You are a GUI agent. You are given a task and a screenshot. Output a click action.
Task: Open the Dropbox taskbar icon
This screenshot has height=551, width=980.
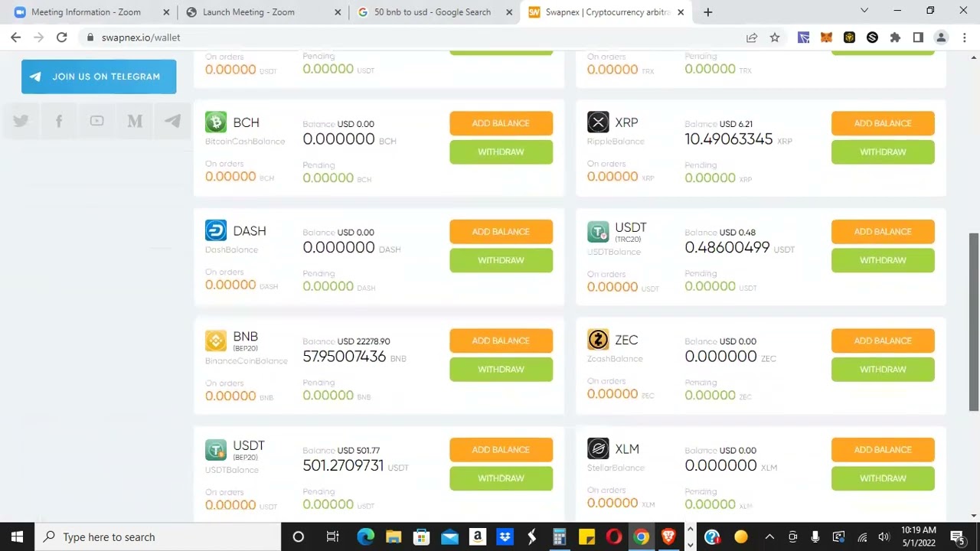(505, 537)
